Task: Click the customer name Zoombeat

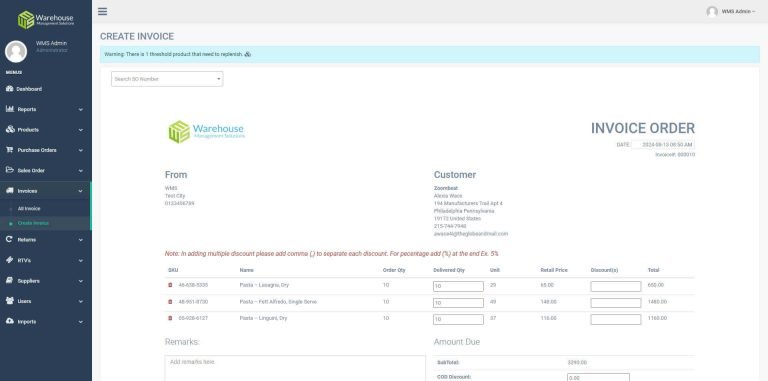Action: point(446,188)
